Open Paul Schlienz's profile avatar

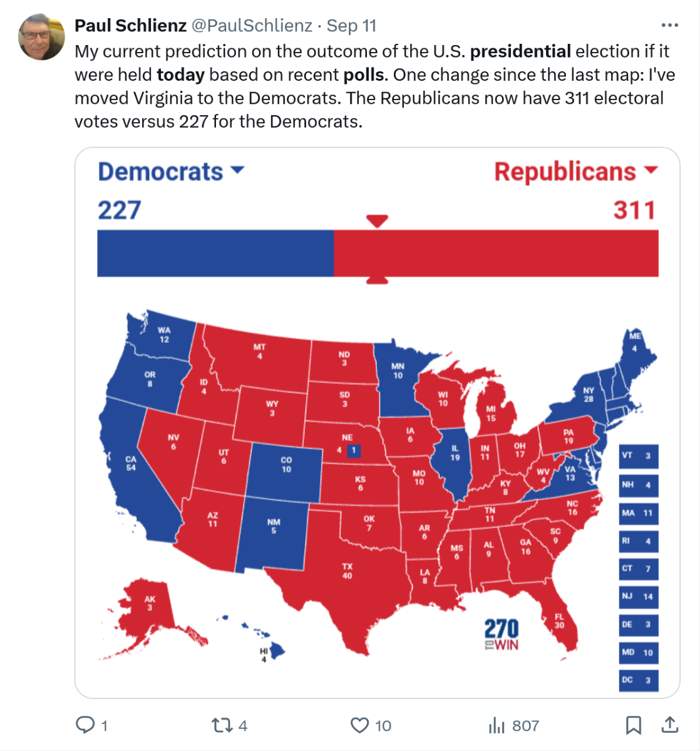[x=41, y=37]
